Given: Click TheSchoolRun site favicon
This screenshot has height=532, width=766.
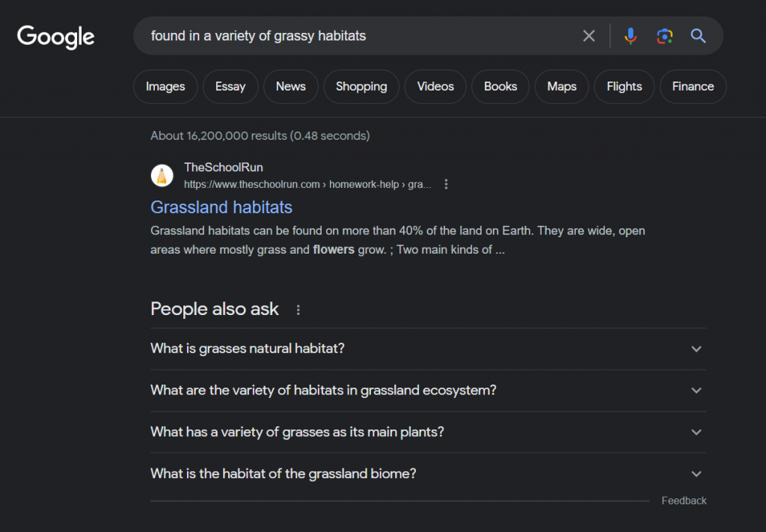Looking at the screenshot, I should [162, 175].
